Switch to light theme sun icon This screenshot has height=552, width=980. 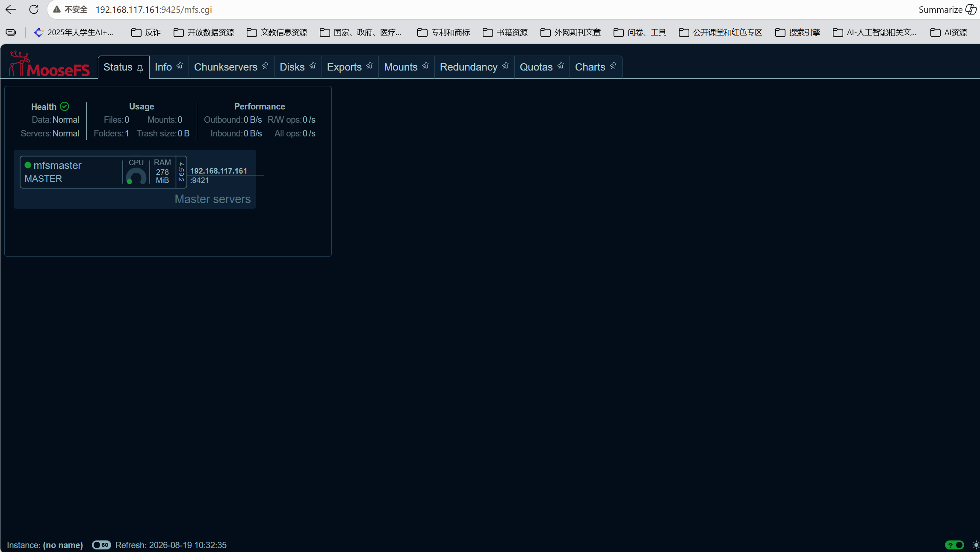point(975,545)
